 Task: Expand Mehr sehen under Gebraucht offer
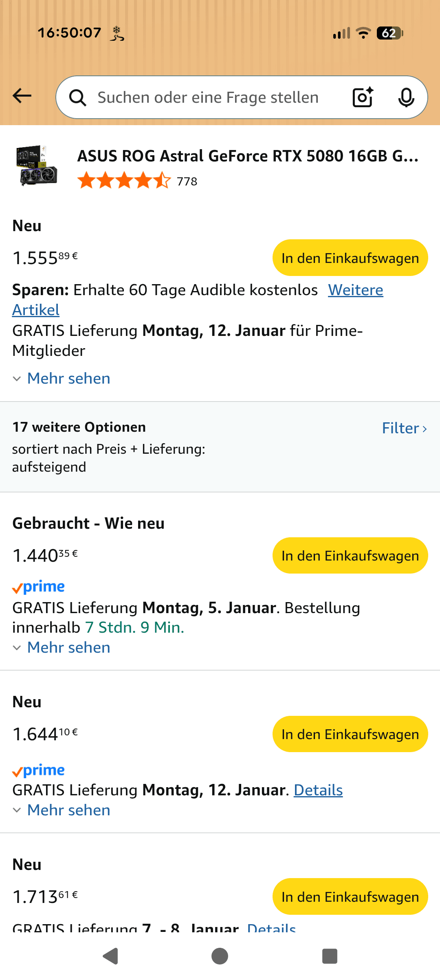(68, 648)
